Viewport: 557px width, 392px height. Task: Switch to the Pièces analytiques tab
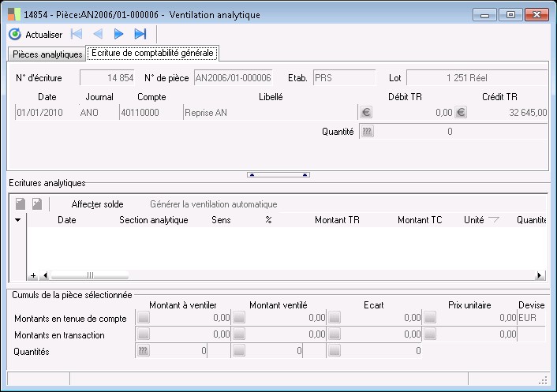(46, 54)
